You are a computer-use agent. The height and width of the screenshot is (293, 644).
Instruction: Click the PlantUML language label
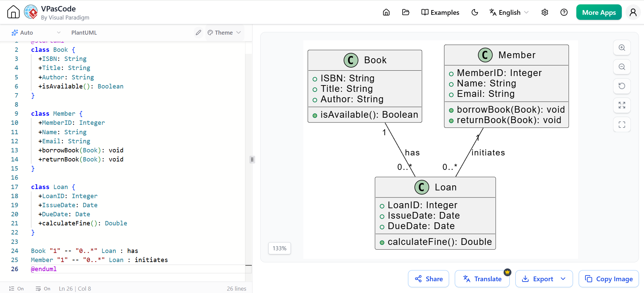84,33
